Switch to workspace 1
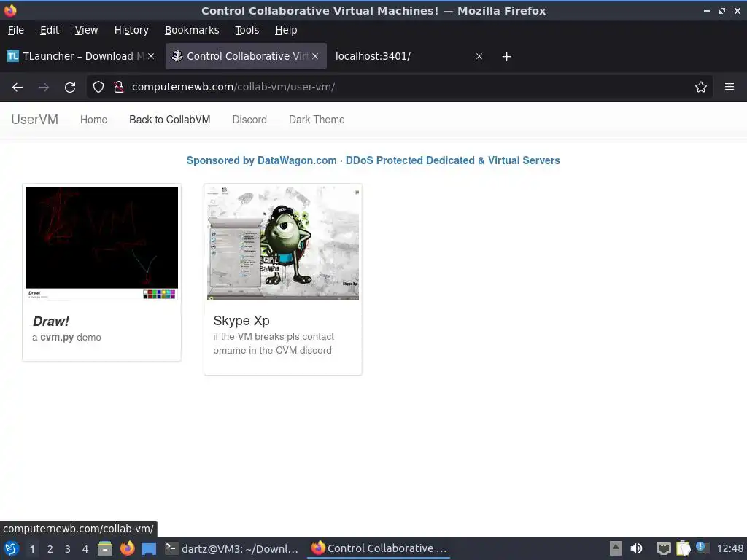 (x=32, y=549)
